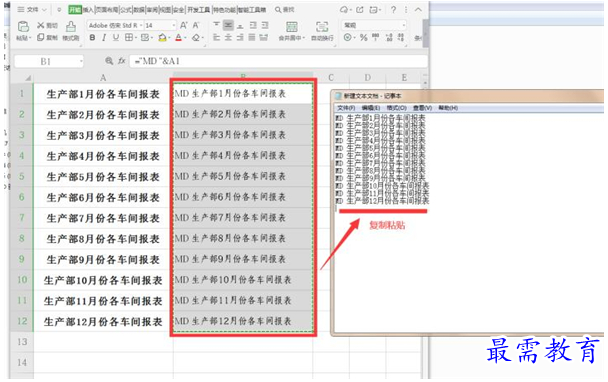The width and height of the screenshot is (608, 382).
Task: Click the formula bar showing ="MD "&A1
Action: click(x=278, y=61)
